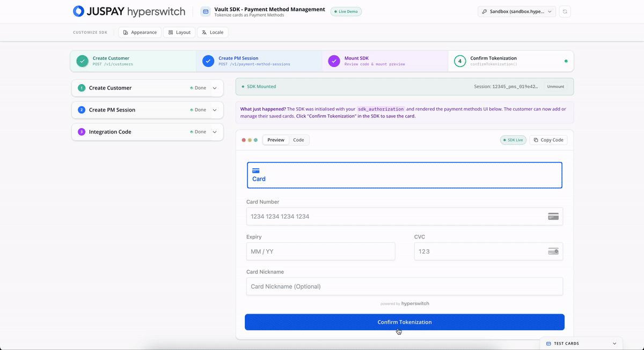644x350 pixels.
Task: Select the Create PM Session step in the stepper
Action: [259, 61]
